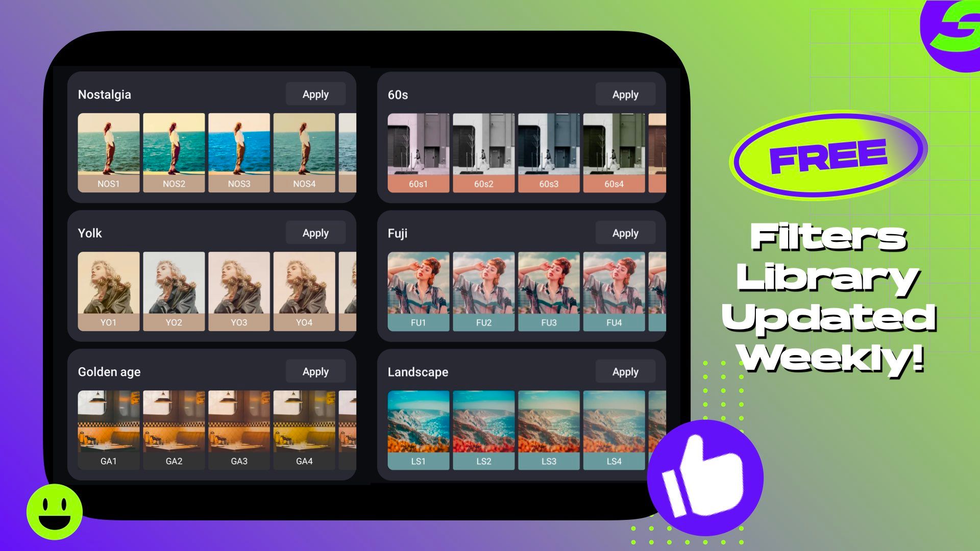Select the 60s1 filter icon
Screen dimensions: 980x551
pos(418,154)
